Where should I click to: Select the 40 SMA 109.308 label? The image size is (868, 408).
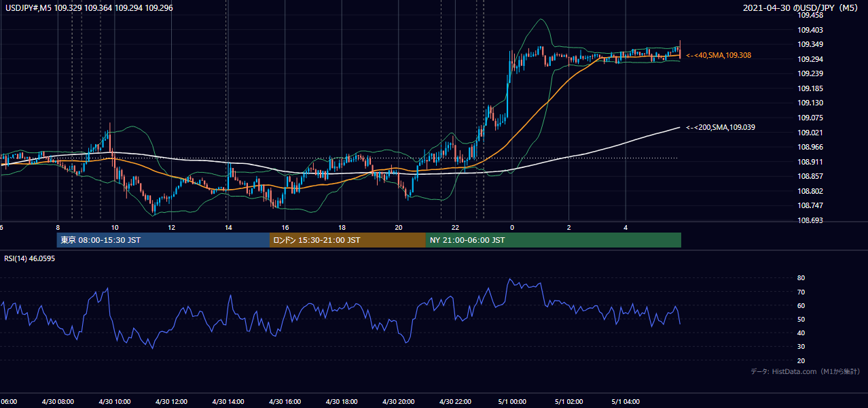(x=719, y=55)
